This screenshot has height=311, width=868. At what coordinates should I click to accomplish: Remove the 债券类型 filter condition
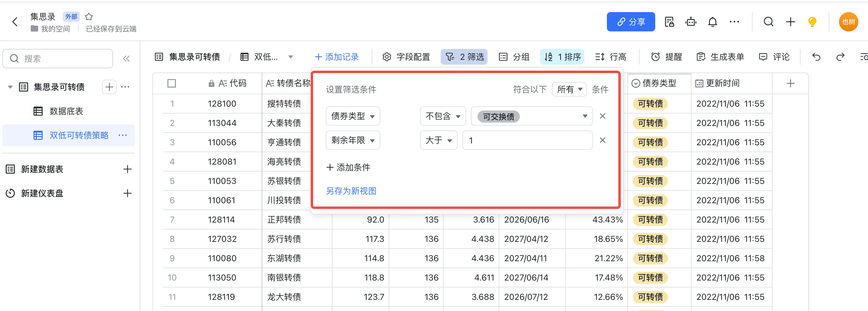[602, 116]
